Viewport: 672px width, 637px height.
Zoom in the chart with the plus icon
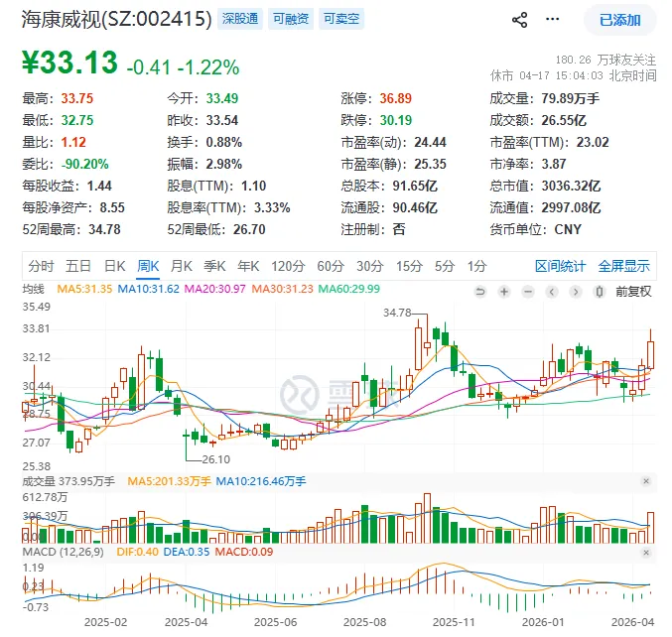504,292
